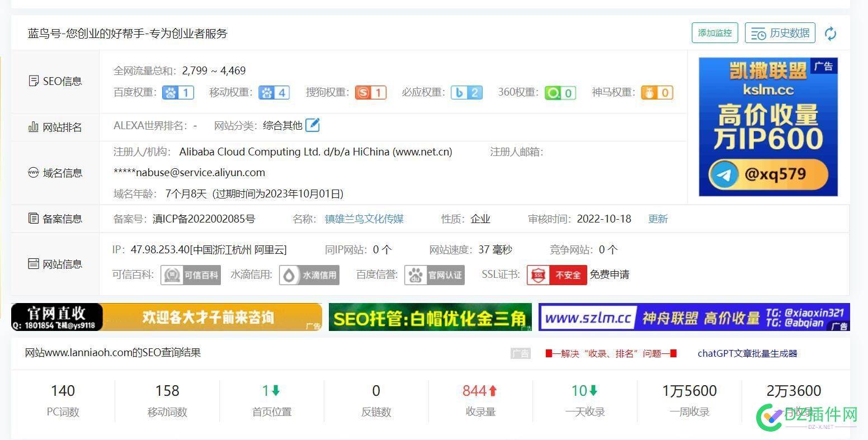Click the 360 weight badge showing 0
This screenshot has height=440, width=868.
click(560, 92)
